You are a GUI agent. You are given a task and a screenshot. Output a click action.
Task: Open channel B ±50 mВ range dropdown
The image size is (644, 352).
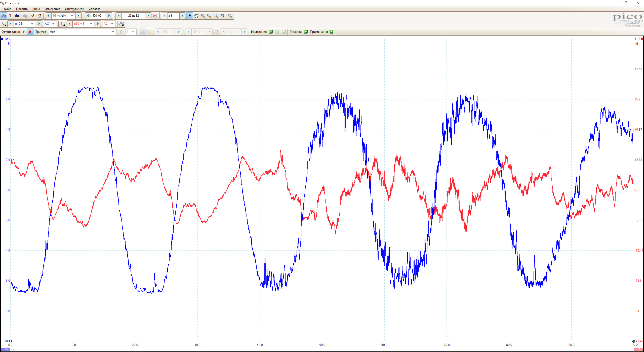(x=91, y=24)
